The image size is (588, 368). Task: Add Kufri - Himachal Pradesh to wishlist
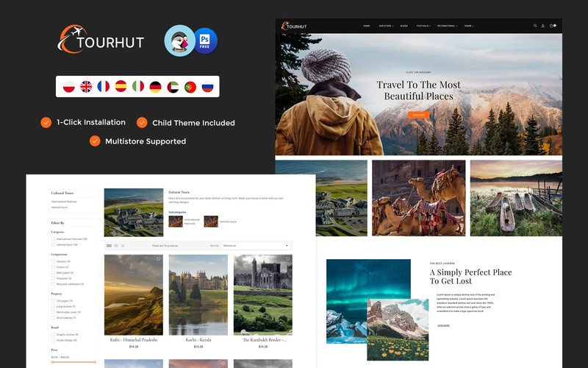[159, 259]
